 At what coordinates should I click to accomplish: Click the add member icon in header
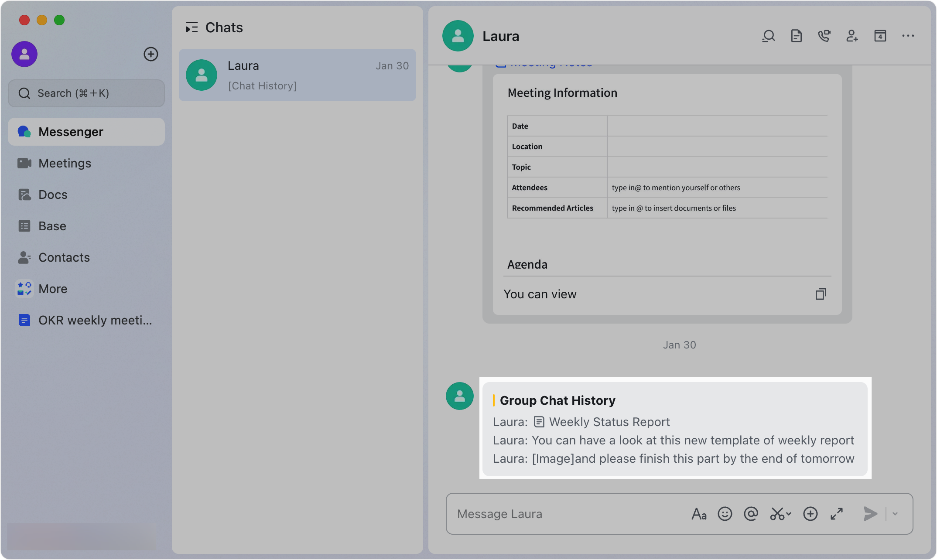click(852, 36)
